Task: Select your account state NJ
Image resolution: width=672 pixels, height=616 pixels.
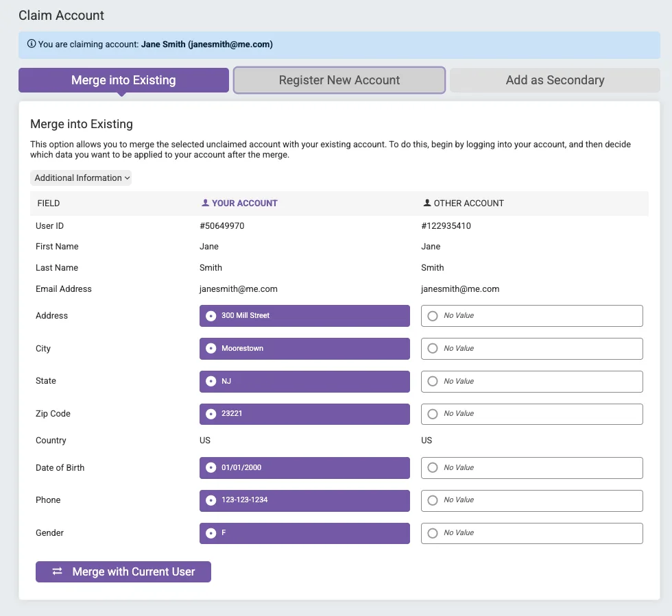Action: pos(304,381)
